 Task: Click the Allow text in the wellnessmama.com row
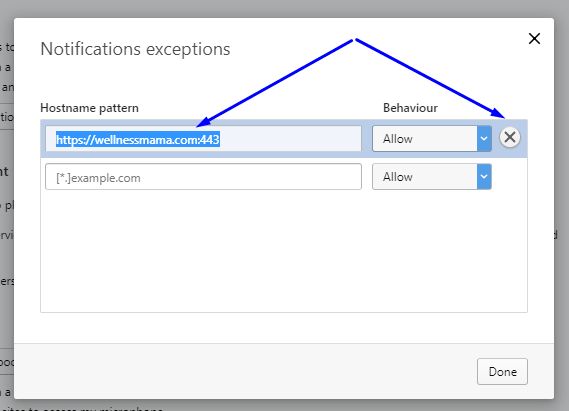pos(398,139)
